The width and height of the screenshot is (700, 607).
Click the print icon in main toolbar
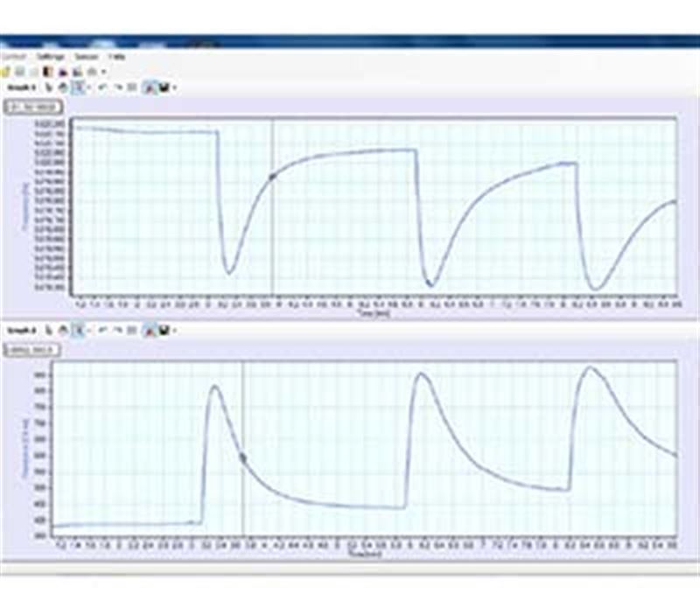pos(92,71)
